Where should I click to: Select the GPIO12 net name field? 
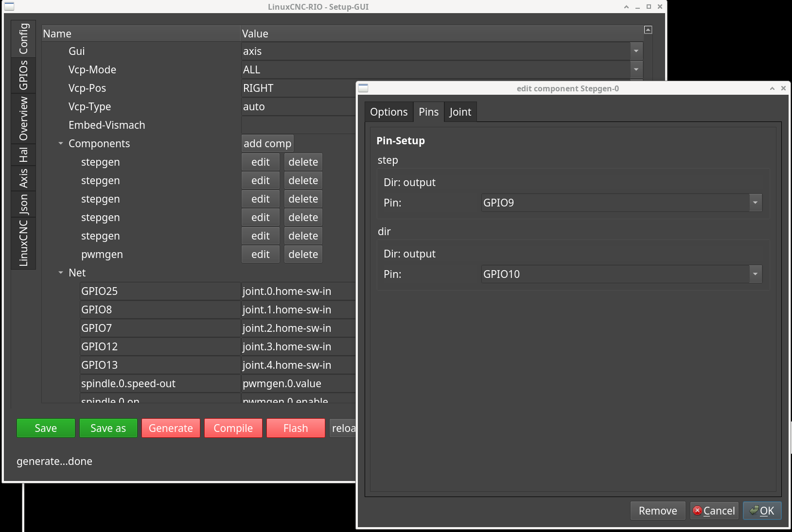[x=160, y=346]
